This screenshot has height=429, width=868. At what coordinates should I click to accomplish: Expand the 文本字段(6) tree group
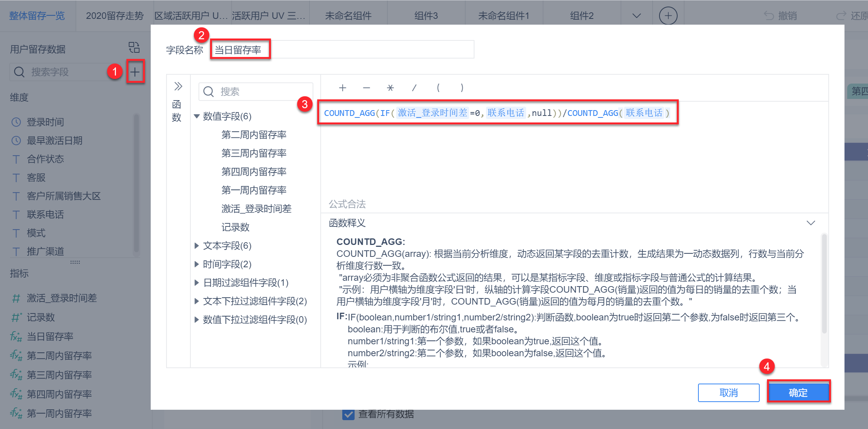click(x=197, y=246)
